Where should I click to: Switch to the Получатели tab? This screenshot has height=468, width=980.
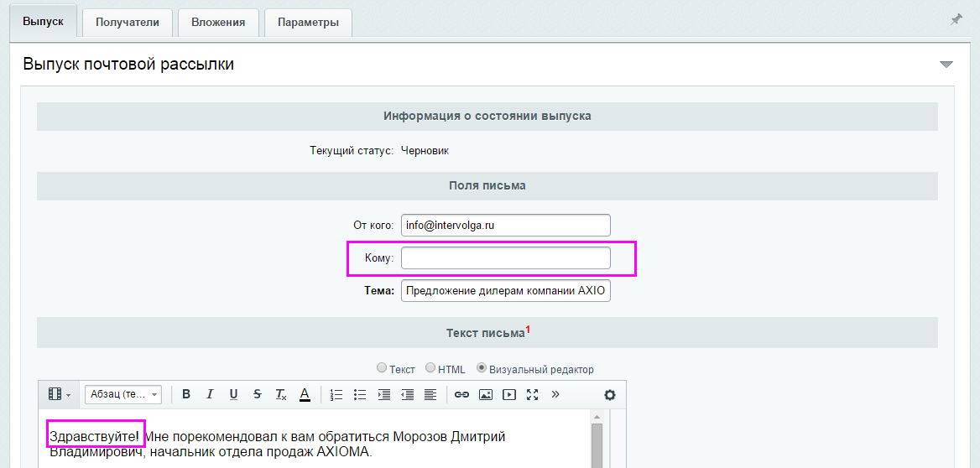click(x=127, y=23)
